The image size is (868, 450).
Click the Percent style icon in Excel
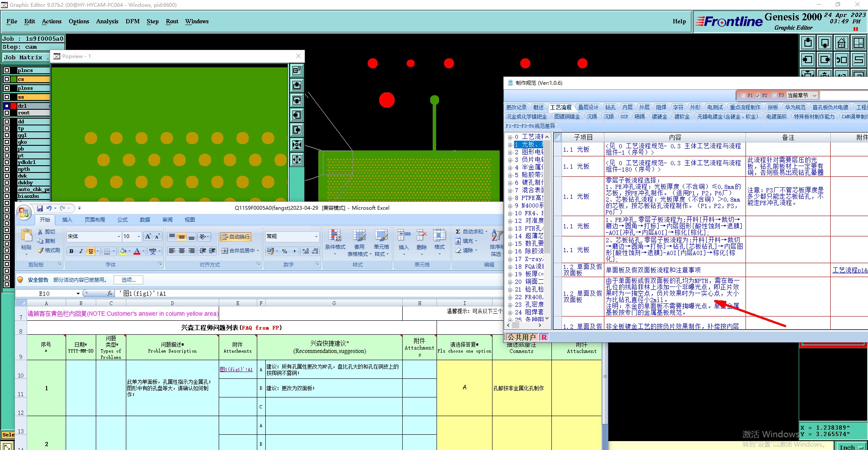[284, 251]
